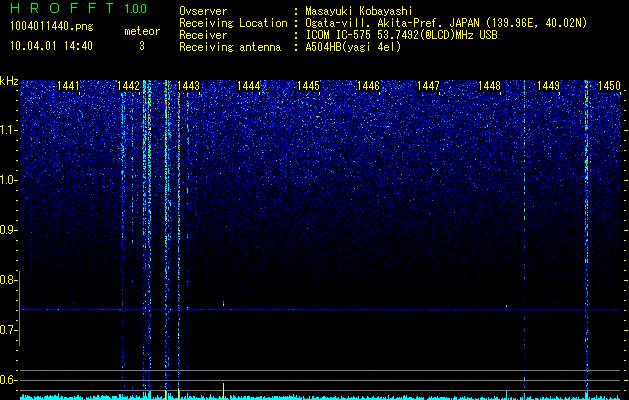This screenshot has height=400, width=629.
Task: Click the 1444 time axis label
Action: click(249, 86)
